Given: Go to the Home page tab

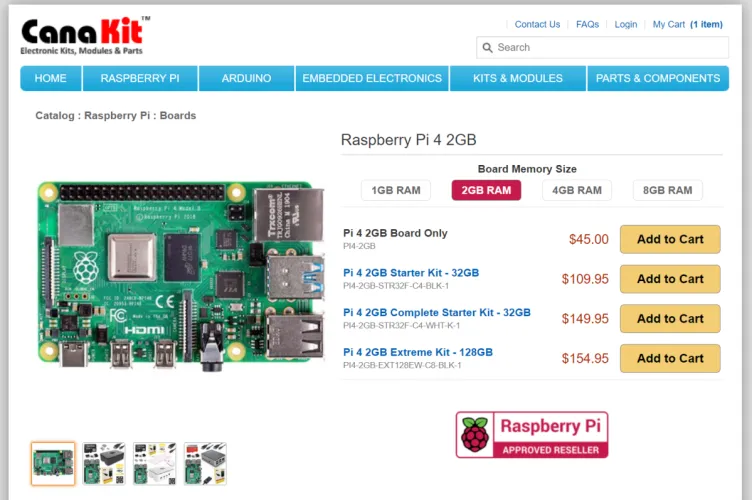Looking at the screenshot, I should click(51, 78).
